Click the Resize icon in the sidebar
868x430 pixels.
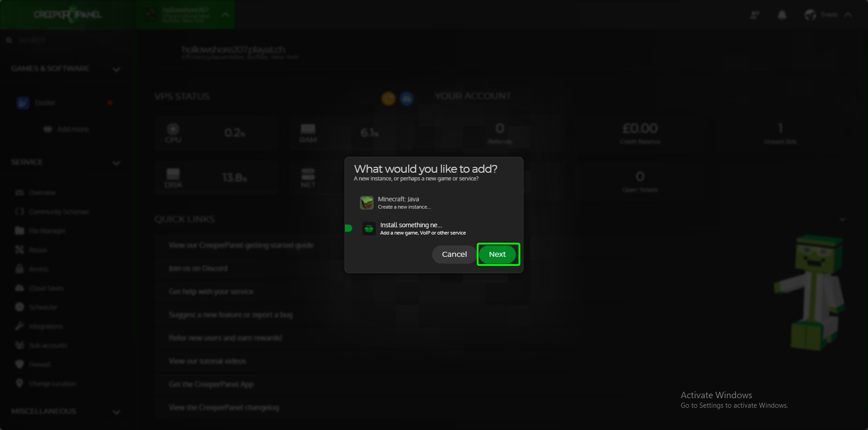coord(20,250)
